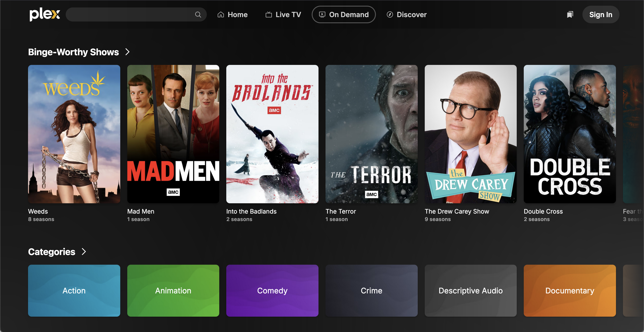Open the Into the Badlands poster

click(272, 134)
